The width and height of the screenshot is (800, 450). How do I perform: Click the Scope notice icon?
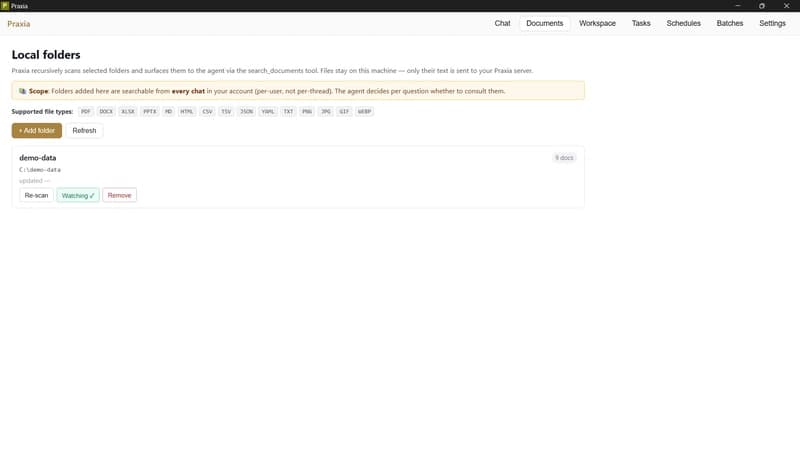coord(22,91)
